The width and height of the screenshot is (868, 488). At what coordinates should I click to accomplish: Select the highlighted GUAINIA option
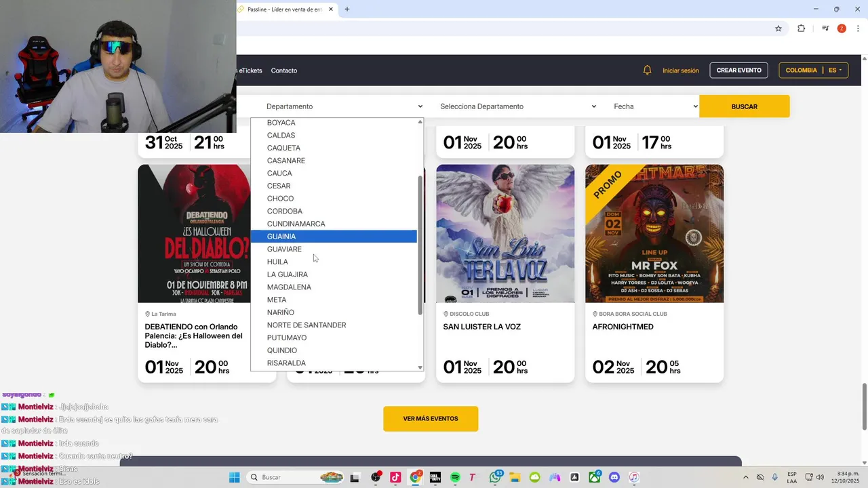334,237
